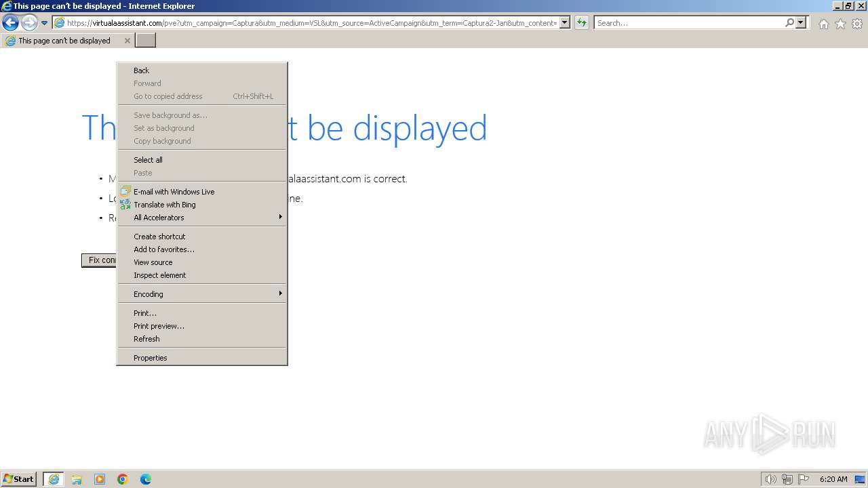Open Windows Media Player taskbar icon
The width and height of the screenshot is (868, 488).
[100, 479]
